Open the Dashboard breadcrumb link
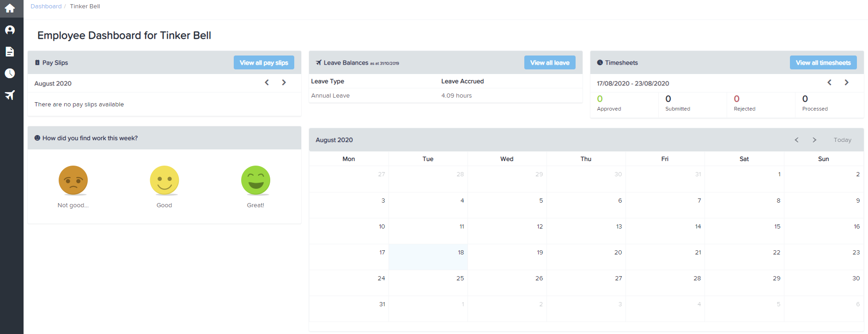Image resolution: width=868 pixels, height=334 pixels. coord(46,6)
